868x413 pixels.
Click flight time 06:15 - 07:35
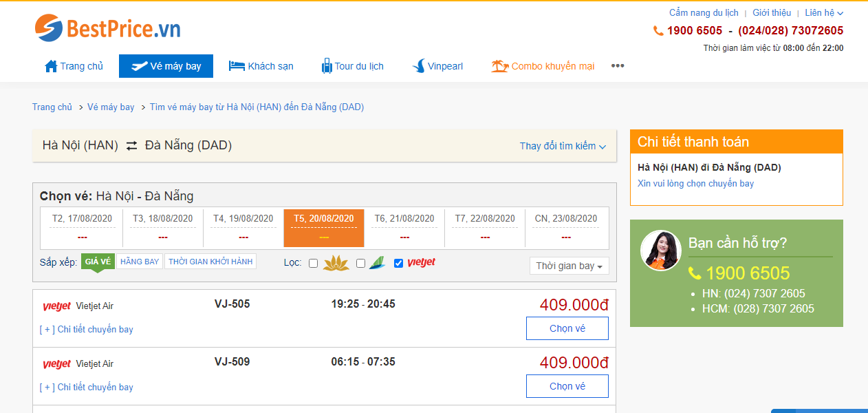click(x=363, y=361)
